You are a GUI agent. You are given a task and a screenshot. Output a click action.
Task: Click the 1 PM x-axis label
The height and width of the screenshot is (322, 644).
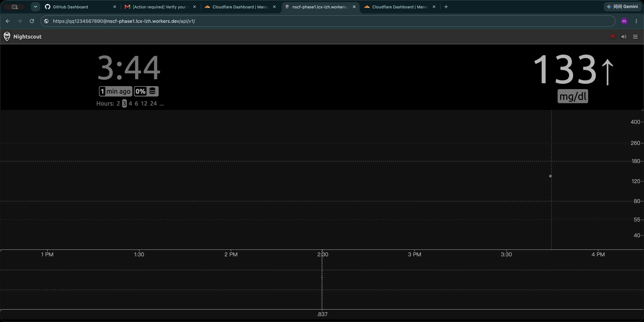pos(47,254)
